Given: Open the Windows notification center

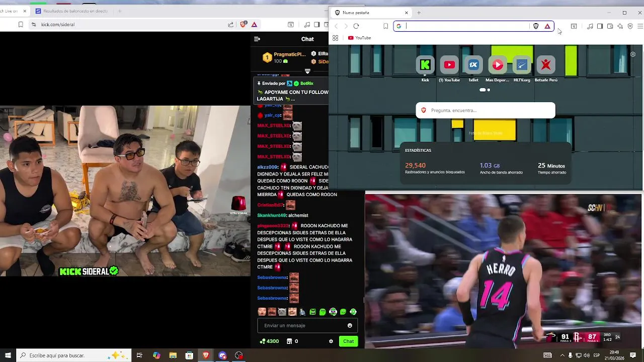Looking at the screenshot, I should click(633, 355).
